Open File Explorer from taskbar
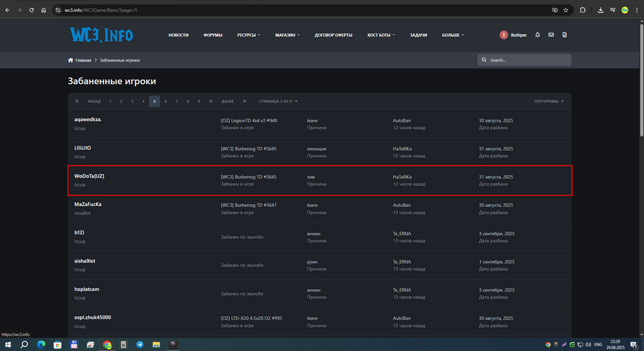This screenshot has width=644, height=351. click(x=156, y=345)
